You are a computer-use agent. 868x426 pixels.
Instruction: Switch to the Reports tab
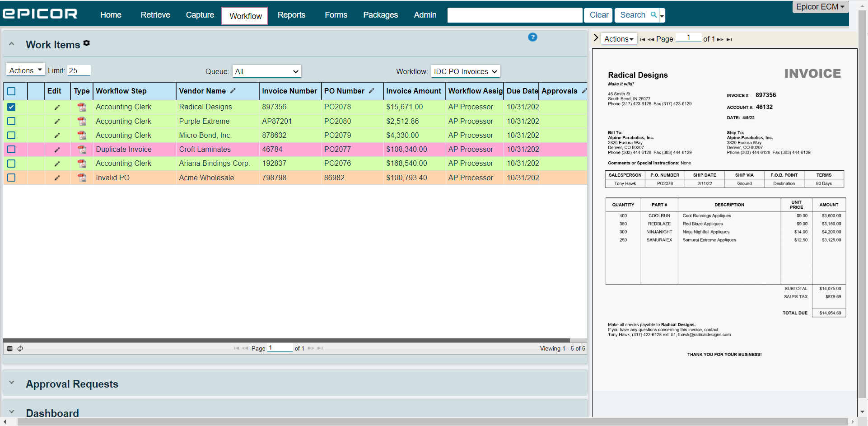(x=291, y=14)
